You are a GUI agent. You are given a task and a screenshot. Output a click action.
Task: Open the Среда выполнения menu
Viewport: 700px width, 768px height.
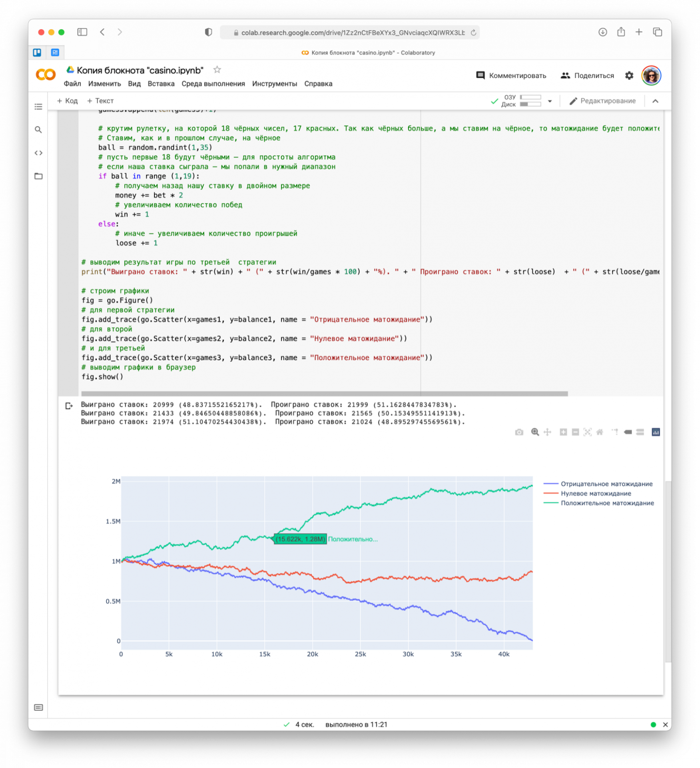(x=213, y=84)
